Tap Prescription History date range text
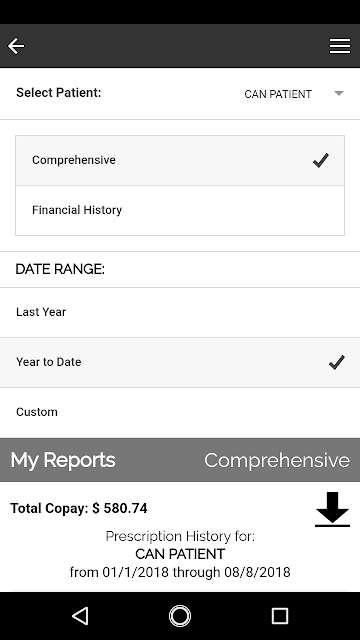Image resolution: width=360 pixels, height=640 pixels. (x=180, y=572)
